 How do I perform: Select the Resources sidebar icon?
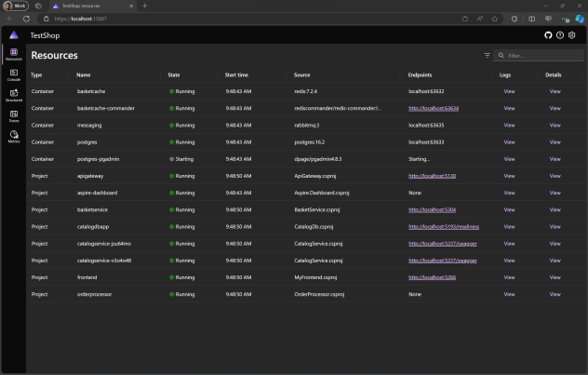point(13,53)
